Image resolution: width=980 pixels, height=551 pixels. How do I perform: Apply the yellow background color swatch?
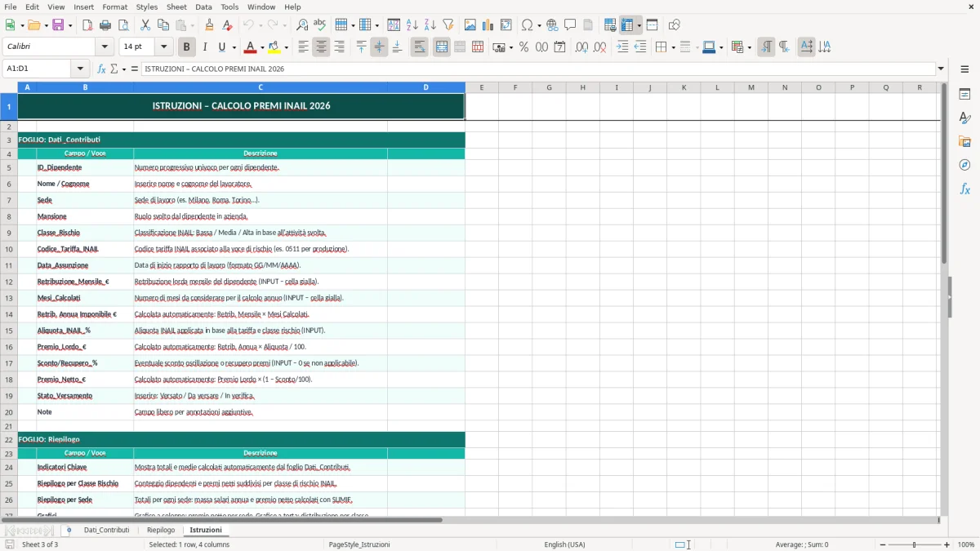coord(274,47)
